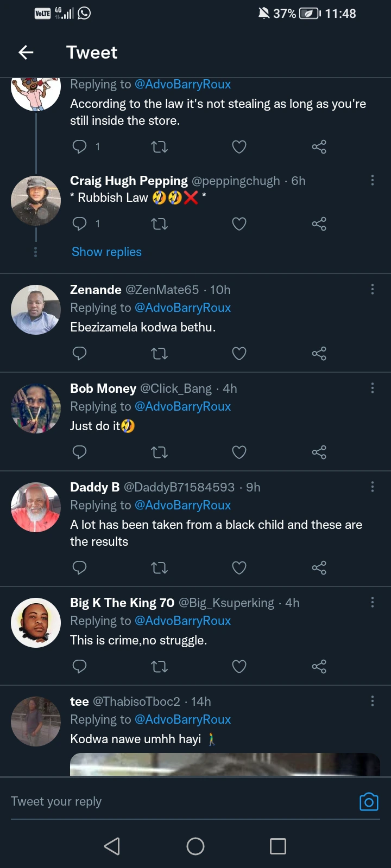Viewport: 391px width, 868px height.
Task: Share Daddy B's reply
Action: (319, 568)
